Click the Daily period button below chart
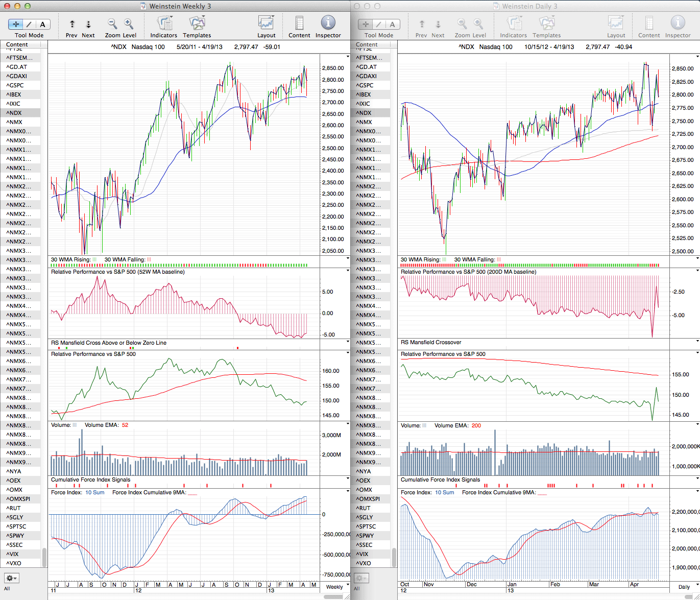700x600 pixels. 684,587
